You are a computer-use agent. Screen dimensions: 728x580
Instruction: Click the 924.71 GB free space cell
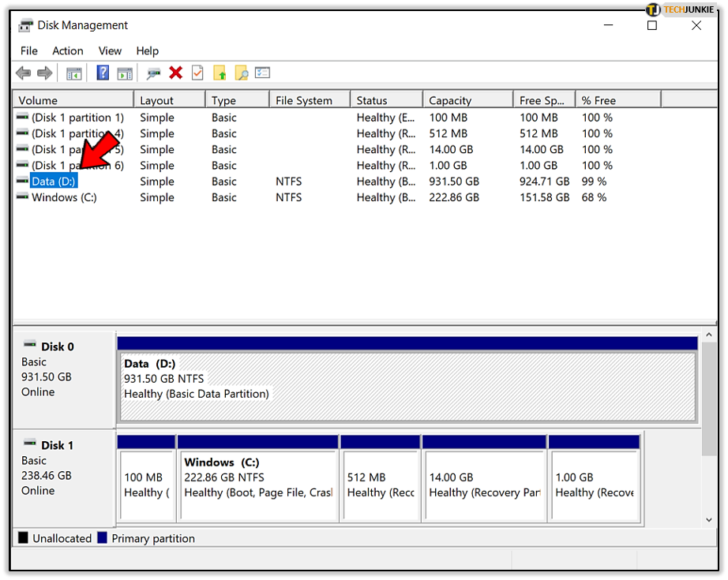544,181
